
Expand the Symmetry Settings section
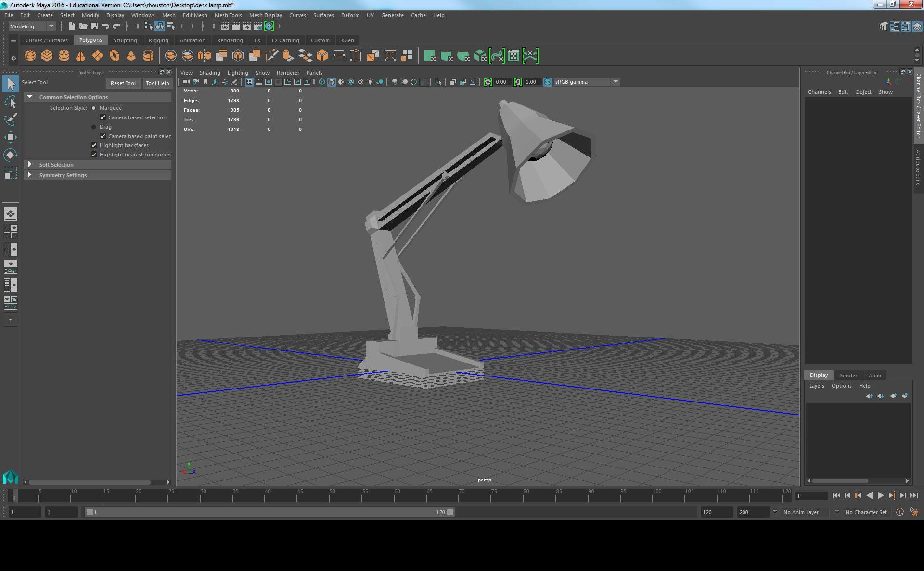point(30,175)
